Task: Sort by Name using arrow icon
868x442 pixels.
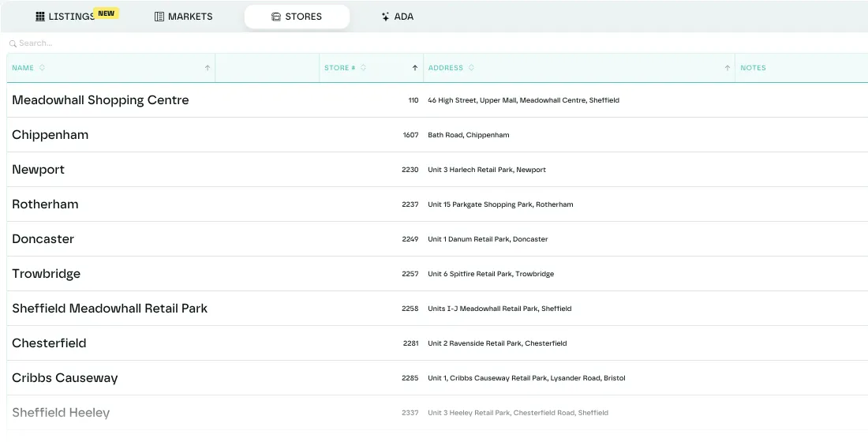Action: click(208, 68)
